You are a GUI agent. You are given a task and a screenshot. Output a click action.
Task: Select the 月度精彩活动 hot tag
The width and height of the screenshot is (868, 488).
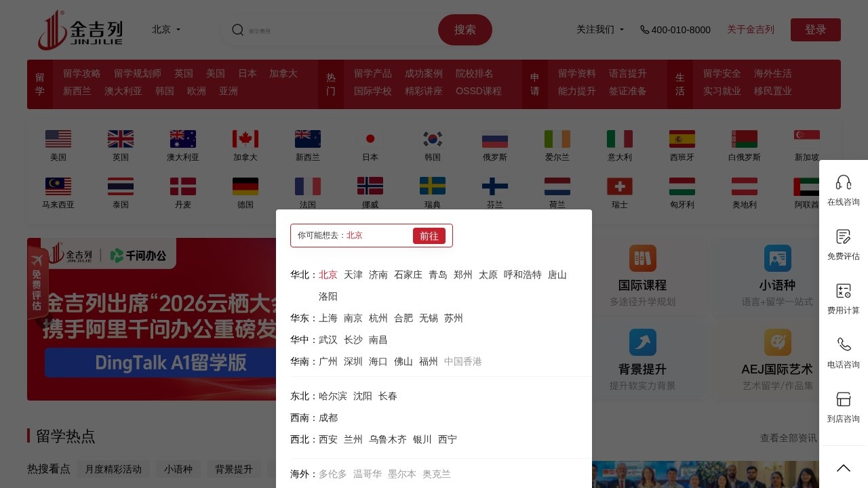[113, 469]
